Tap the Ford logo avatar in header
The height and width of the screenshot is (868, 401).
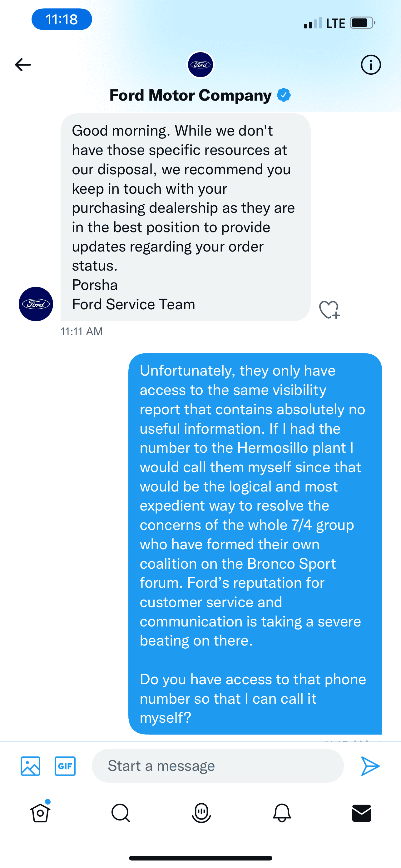click(200, 65)
